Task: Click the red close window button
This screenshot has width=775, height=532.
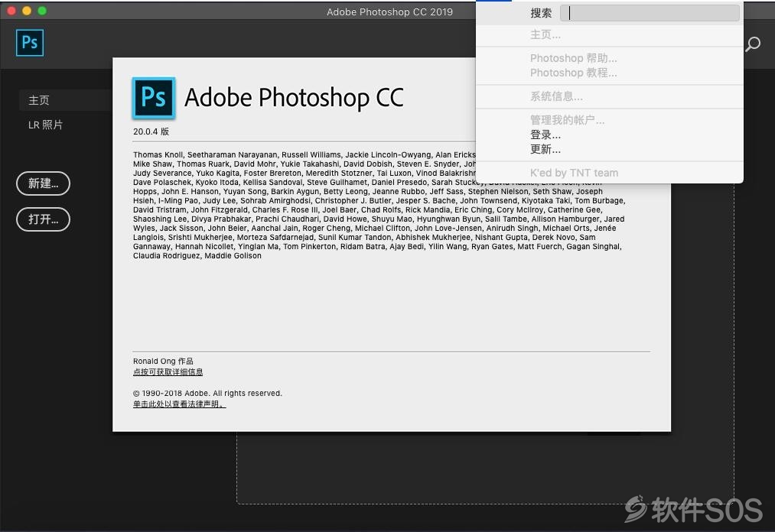Action: [11, 11]
